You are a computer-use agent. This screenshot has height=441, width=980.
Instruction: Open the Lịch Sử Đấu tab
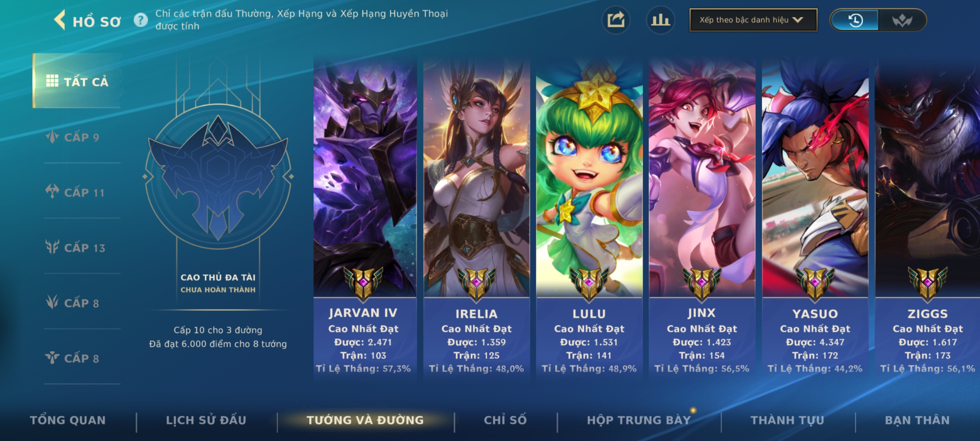tap(206, 420)
